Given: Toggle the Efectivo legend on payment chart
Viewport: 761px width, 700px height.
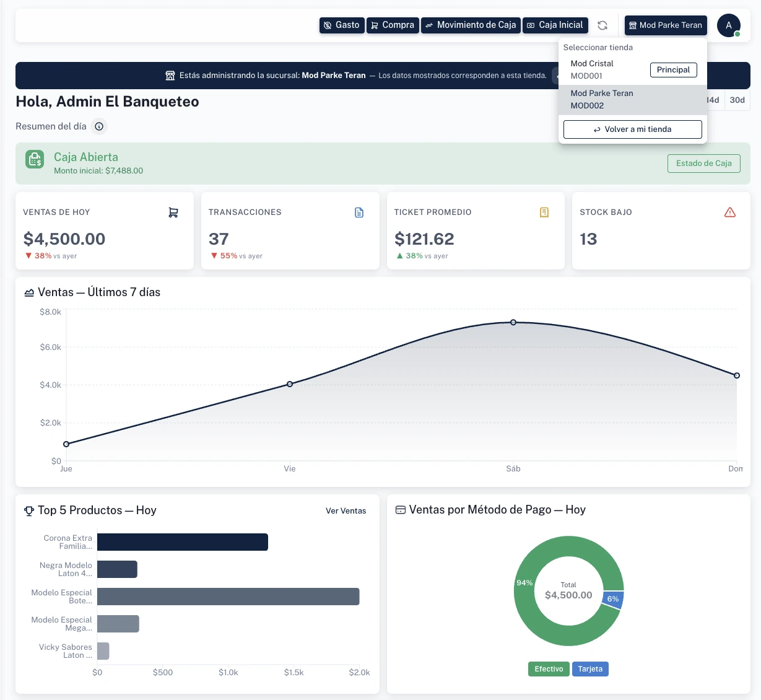Looking at the screenshot, I should [x=549, y=669].
